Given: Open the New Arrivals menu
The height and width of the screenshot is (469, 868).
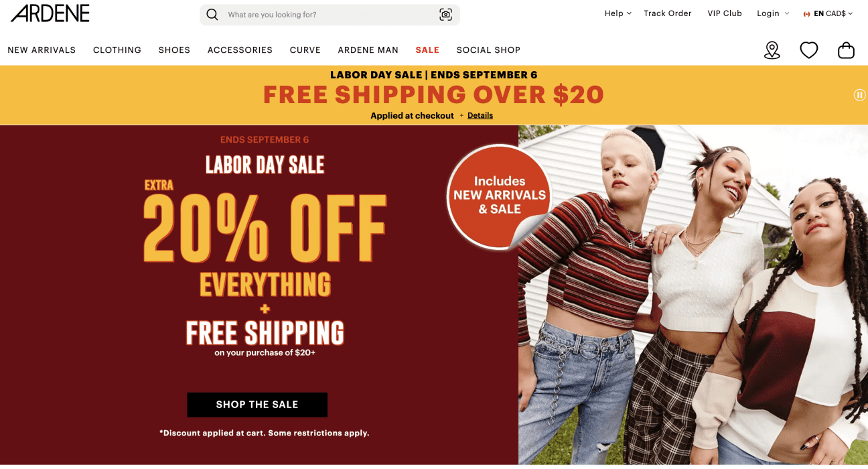Looking at the screenshot, I should point(42,50).
